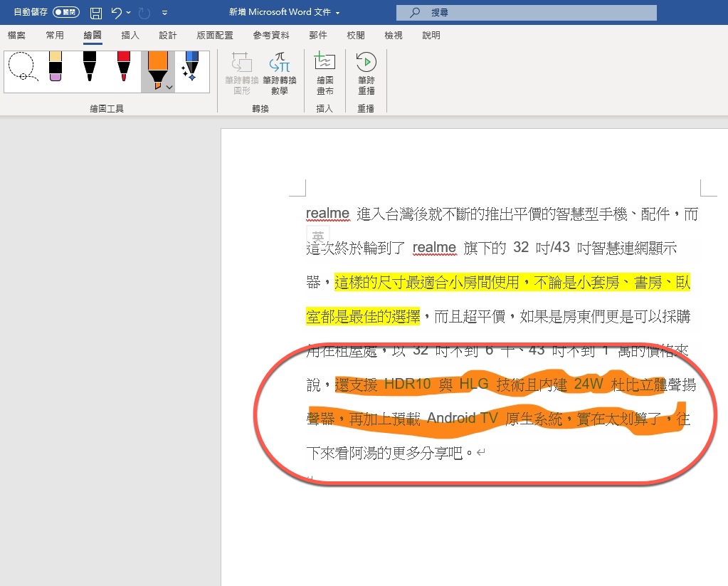Screen dimensions: 728x586
Task: Switch to the 常用 (Home) tab
Action: click(55, 35)
